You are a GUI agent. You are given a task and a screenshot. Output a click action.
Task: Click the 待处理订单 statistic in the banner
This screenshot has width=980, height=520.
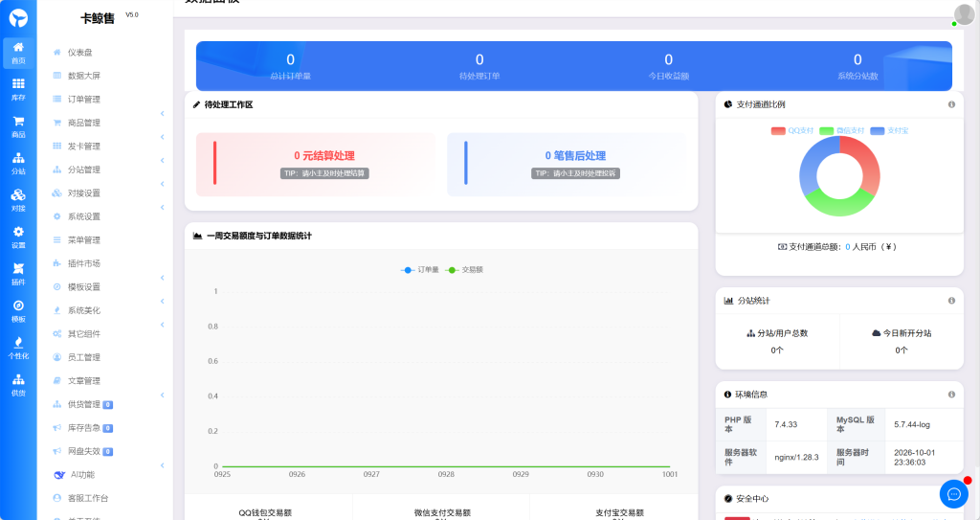[x=479, y=66]
